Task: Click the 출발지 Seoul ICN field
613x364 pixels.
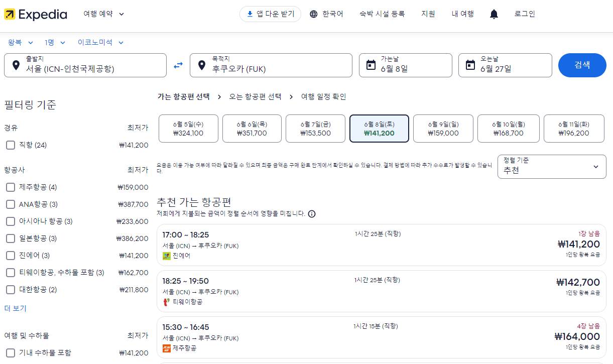Action: (x=85, y=65)
